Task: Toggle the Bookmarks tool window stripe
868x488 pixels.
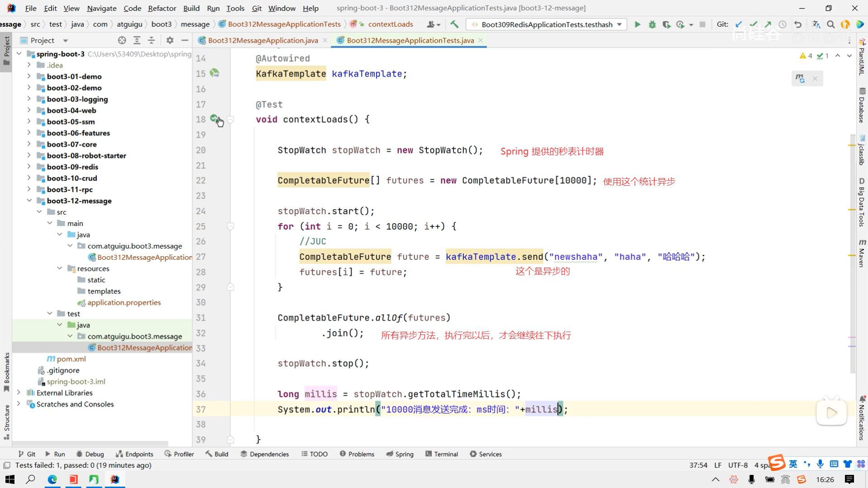Action: click(x=6, y=371)
